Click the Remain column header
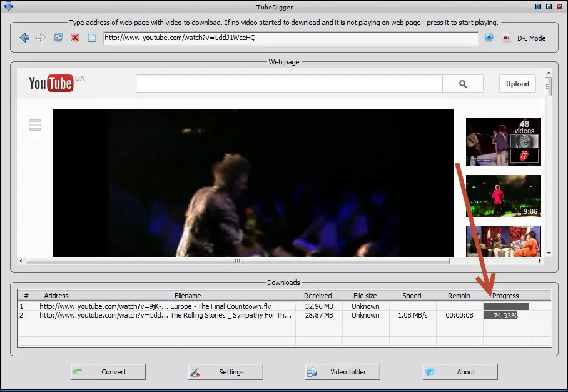568x392 pixels. point(459,296)
